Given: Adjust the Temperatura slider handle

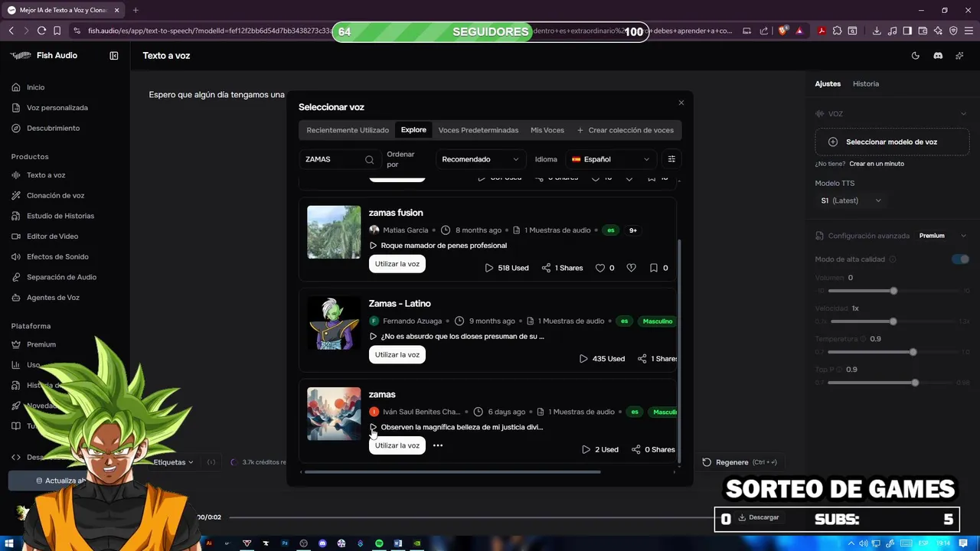Looking at the screenshot, I should coord(913,352).
